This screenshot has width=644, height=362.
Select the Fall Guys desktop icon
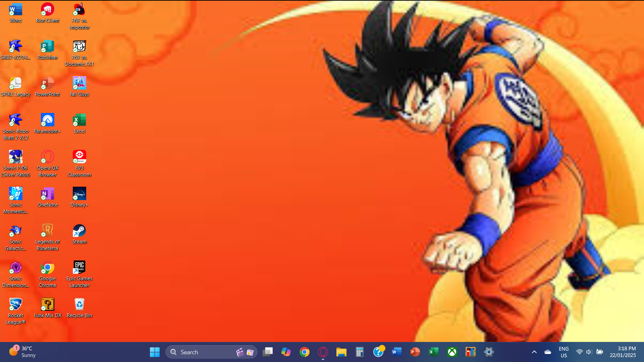click(x=79, y=87)
